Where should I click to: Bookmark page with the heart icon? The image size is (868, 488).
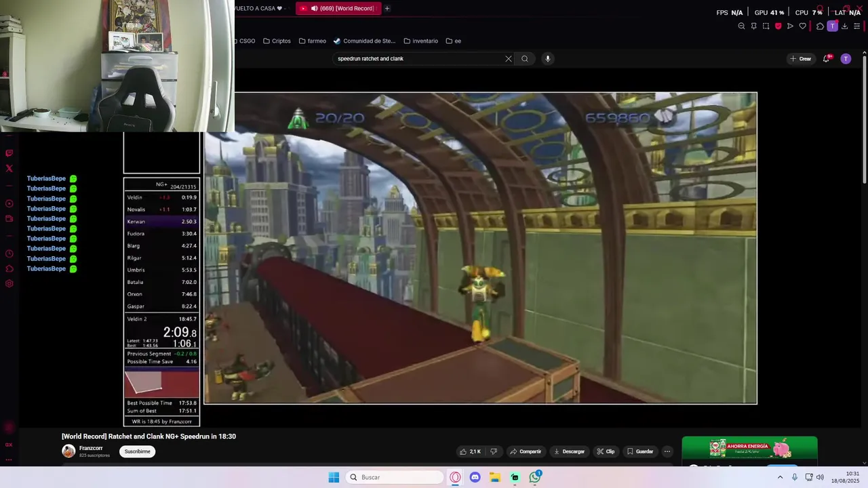pyautogui.click(x=802, y=26)
